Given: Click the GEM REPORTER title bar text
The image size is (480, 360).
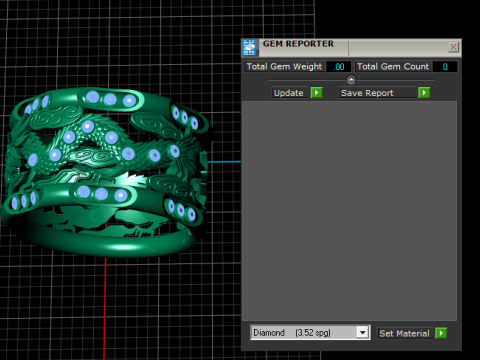Looking at the screenshot, I should [x=298, y=44].
